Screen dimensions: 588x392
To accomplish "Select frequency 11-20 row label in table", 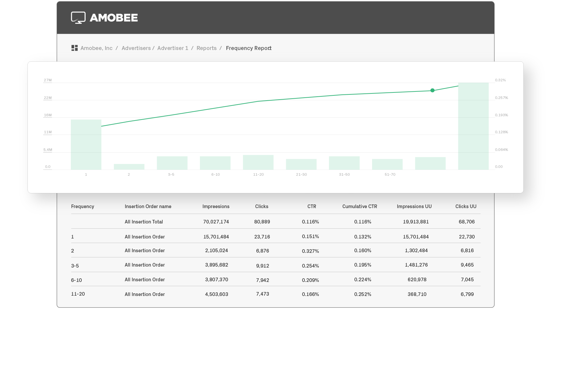I will [78, 294].
